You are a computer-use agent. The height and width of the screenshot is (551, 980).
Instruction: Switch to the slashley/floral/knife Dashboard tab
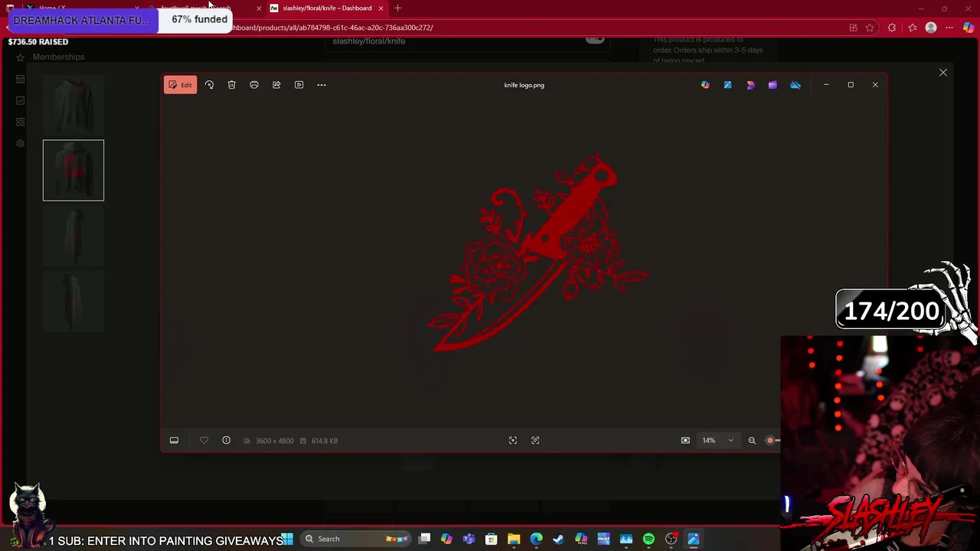pos(326,8)
